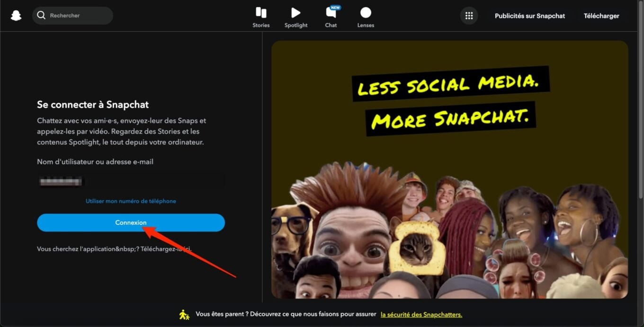Open the Spotlight section
This screenshot has width=644, height=327.
296,18
